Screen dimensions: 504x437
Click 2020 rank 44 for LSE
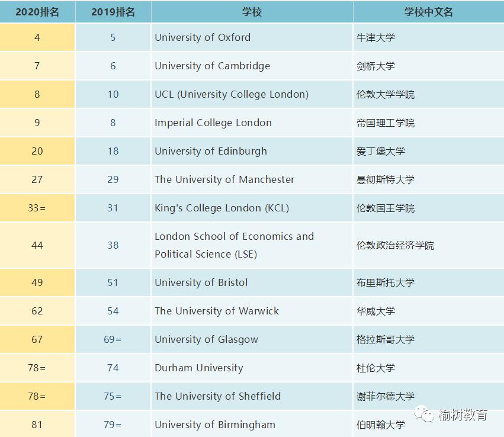37,245
